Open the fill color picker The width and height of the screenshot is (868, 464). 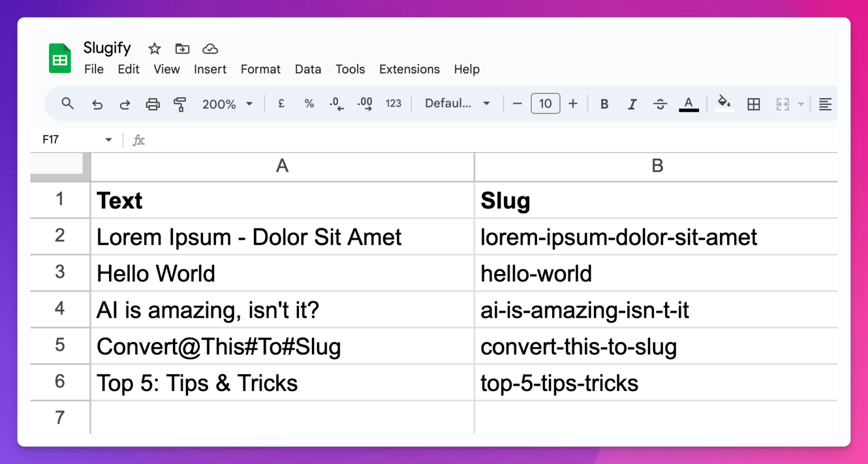[x=724, y=104]
